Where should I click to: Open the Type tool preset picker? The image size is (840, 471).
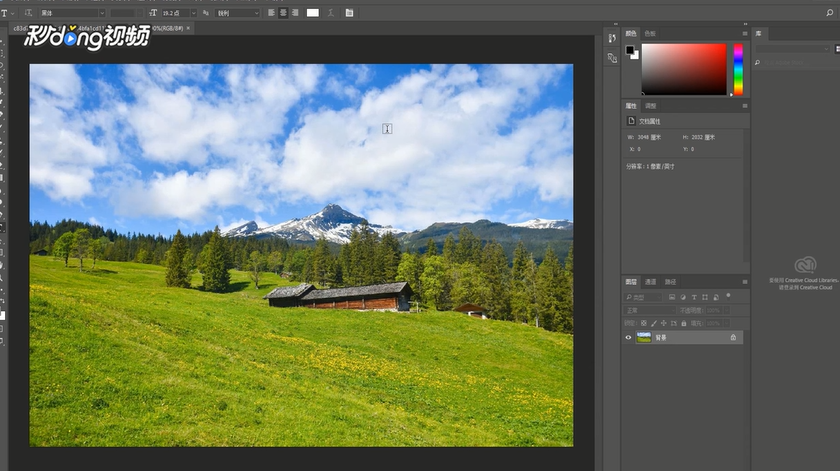pos(13,13)
